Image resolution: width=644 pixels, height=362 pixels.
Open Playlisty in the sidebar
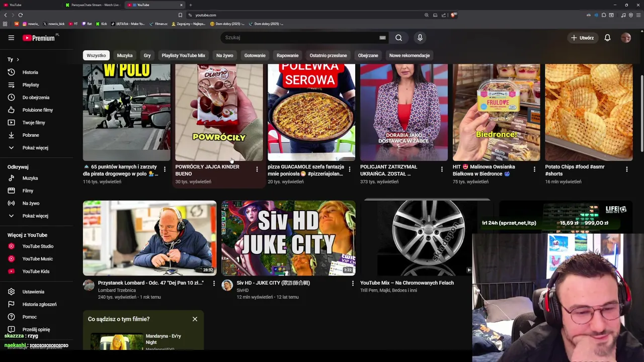coord(30,85)
